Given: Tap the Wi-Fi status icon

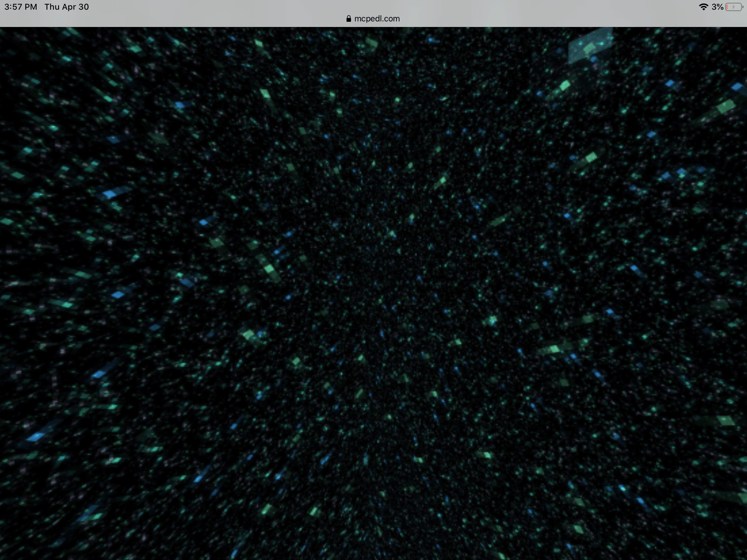Looking at the screenshot, I should click(703, 7).
